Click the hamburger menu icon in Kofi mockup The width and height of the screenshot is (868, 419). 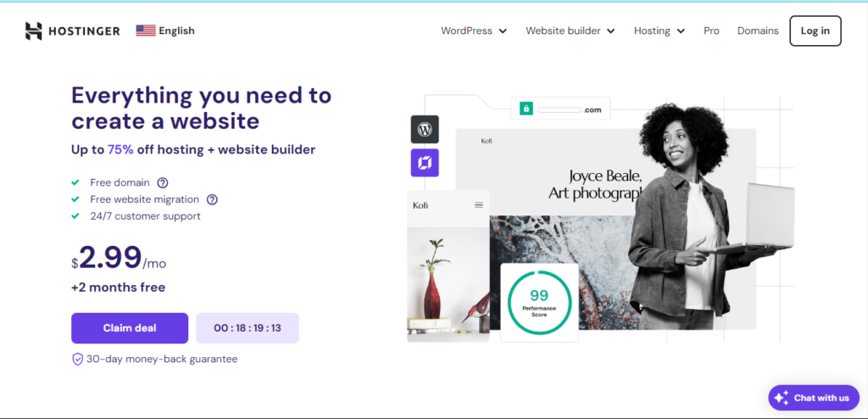click(x=479, y=205)
